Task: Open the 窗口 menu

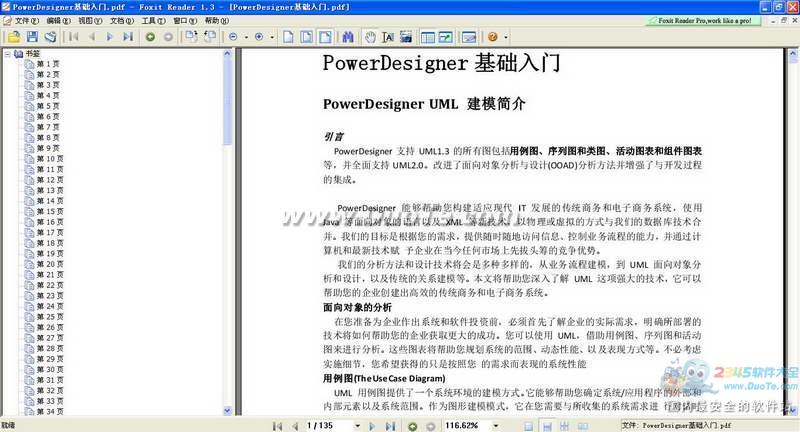Action: (x=185, y=21)
